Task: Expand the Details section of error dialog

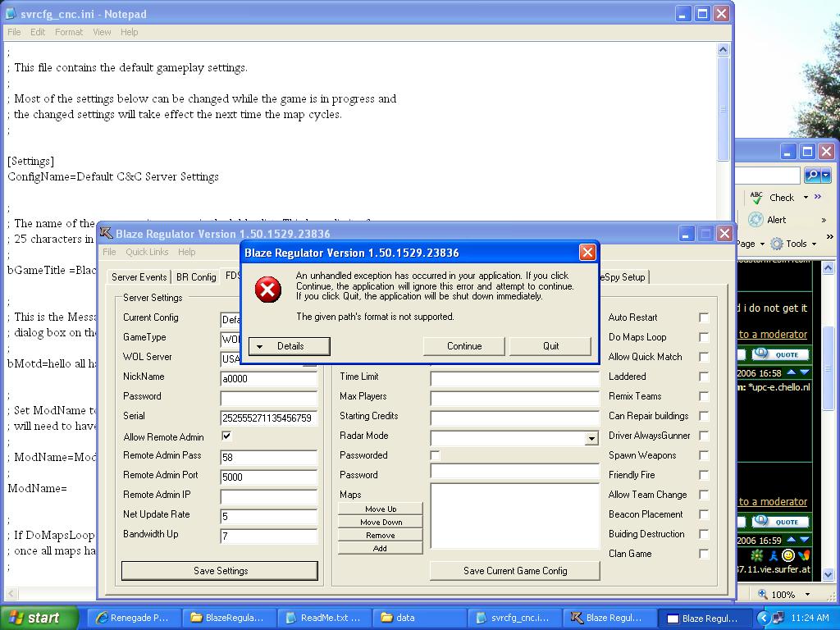Action: point(289,346)
